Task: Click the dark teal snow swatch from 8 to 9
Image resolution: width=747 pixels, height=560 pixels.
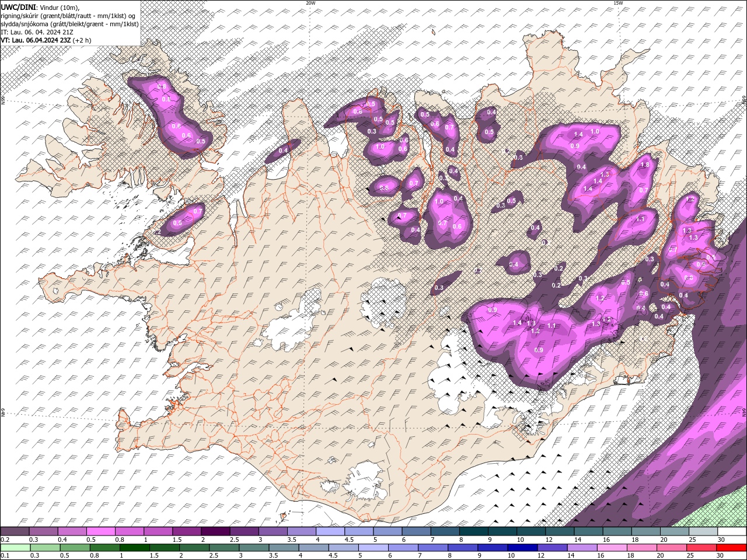Action: point(473,531)
